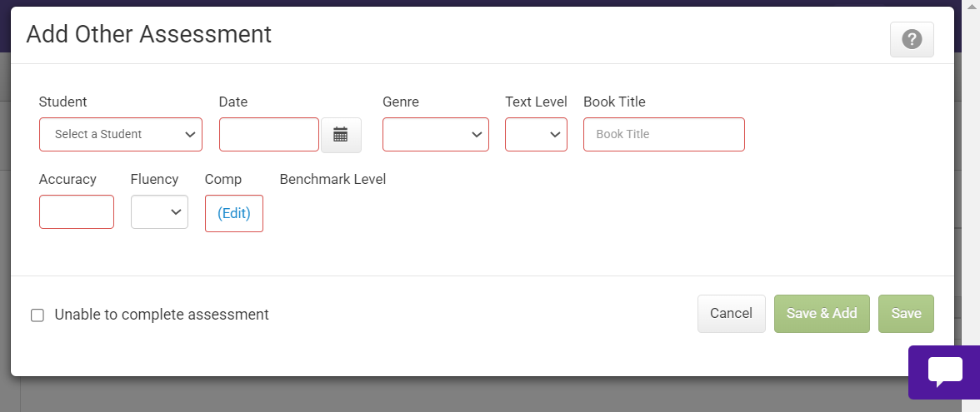Viewport: 980px width, 412px height.
Task: Open the purple chat bubble widget
Action: (944, 371)
